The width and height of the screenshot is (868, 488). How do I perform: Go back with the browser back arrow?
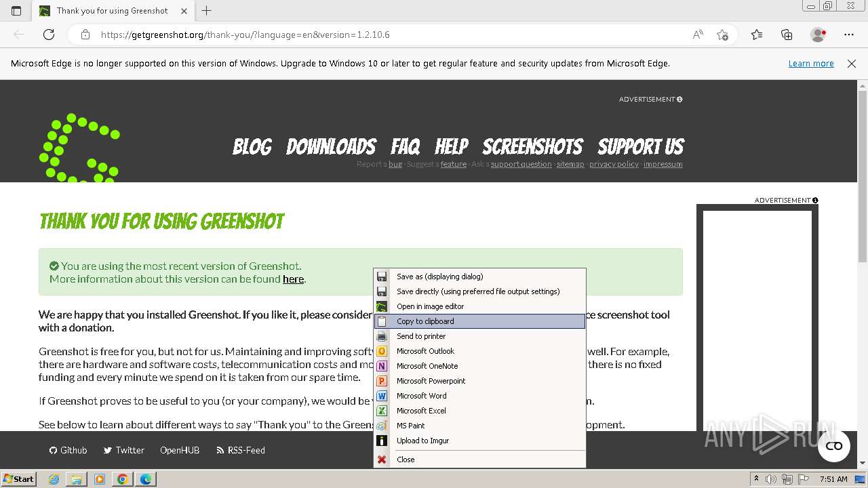(x=19, y=35)
